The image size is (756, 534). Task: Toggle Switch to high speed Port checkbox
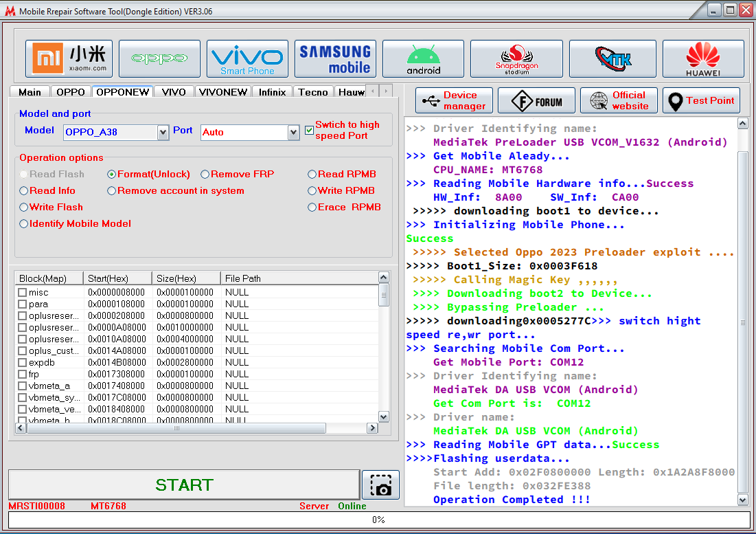[310, 131]
